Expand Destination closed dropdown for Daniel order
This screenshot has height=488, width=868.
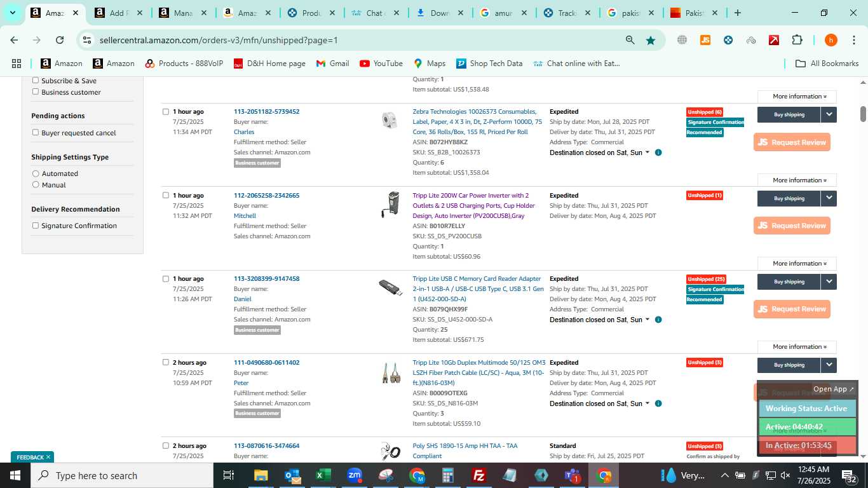648,320
